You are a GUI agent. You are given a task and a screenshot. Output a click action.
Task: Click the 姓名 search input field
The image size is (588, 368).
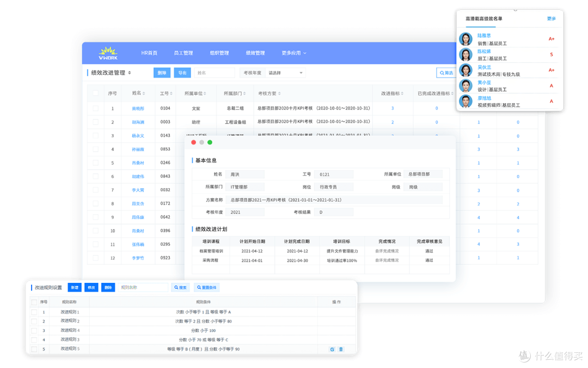click(x=214, y=73)
